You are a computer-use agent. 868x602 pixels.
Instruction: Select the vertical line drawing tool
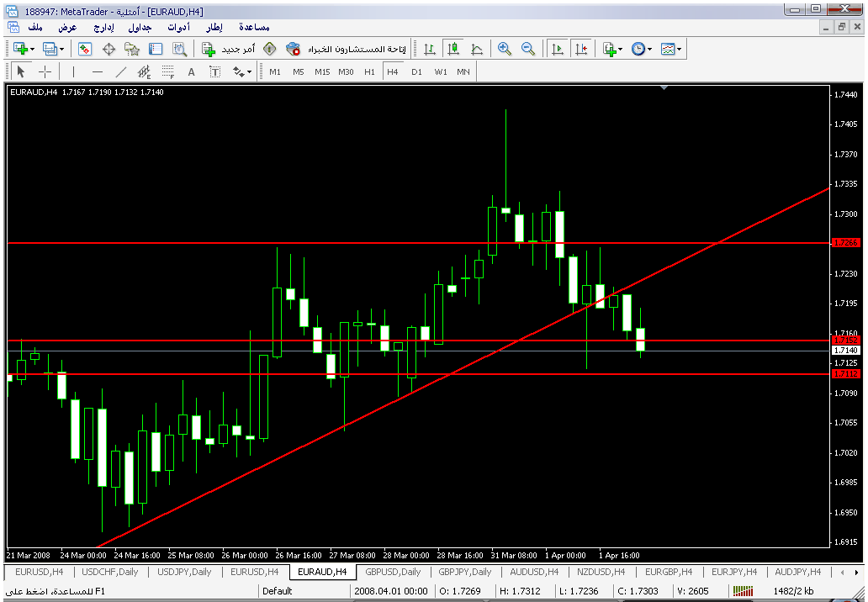coord(73,71)
